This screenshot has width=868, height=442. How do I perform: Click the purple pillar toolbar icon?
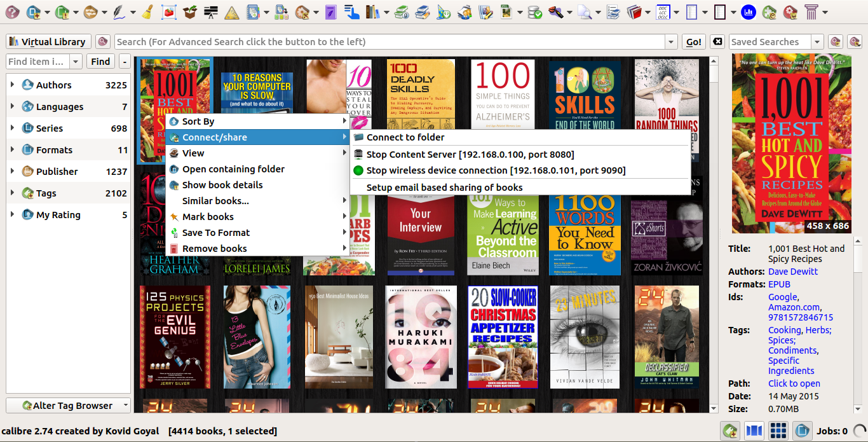(x=811, y=11)
